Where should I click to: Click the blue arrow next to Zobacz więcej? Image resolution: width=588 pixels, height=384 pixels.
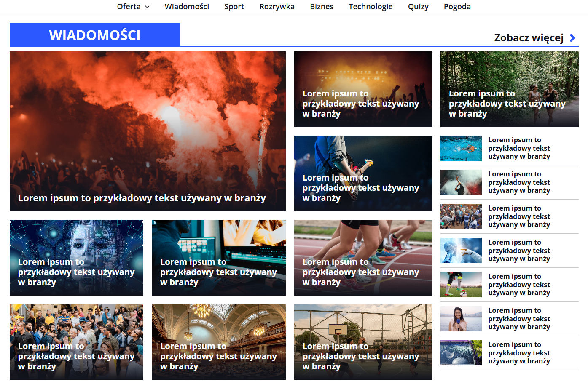pyautogui.click(x=572, y=38)
